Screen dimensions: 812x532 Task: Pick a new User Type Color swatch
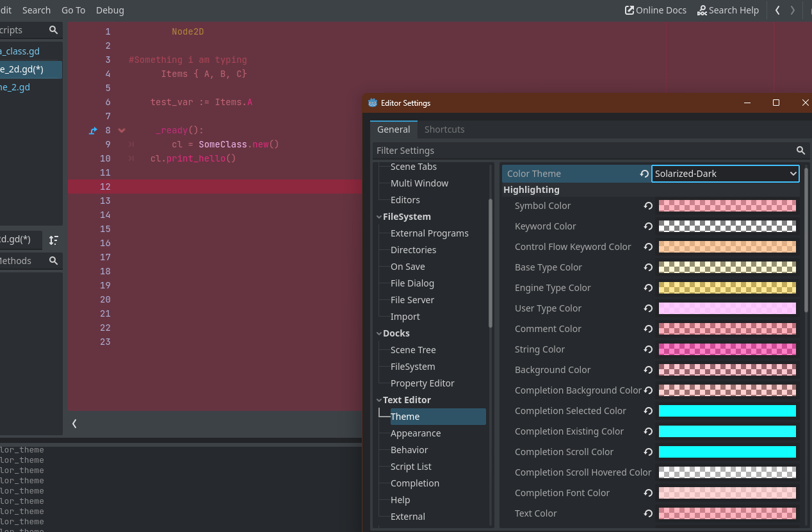coord(727,308)
